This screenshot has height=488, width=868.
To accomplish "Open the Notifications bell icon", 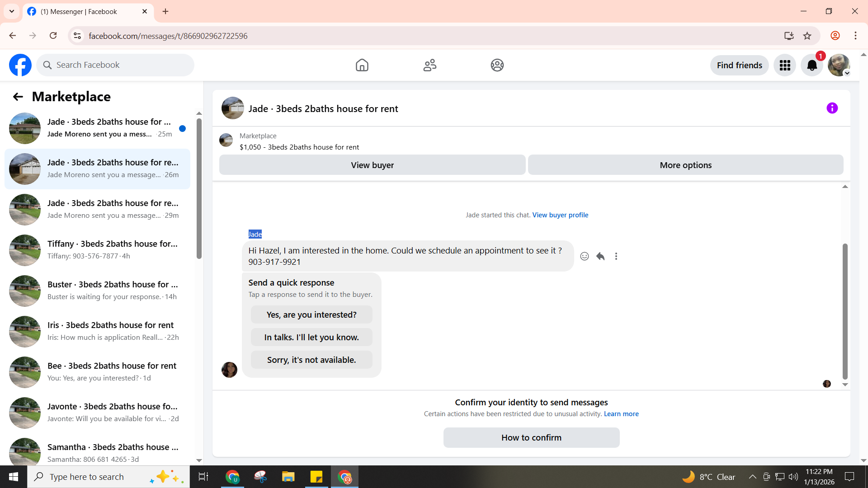I will pos(812,66).
